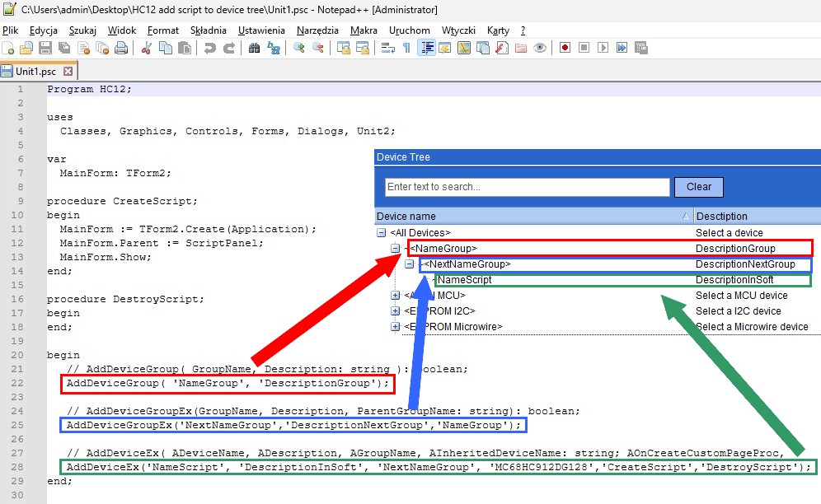This screenshot has width=821, height=504.
Task: Click the Monitoring eye icon
Action: click(x=540, y=49)
